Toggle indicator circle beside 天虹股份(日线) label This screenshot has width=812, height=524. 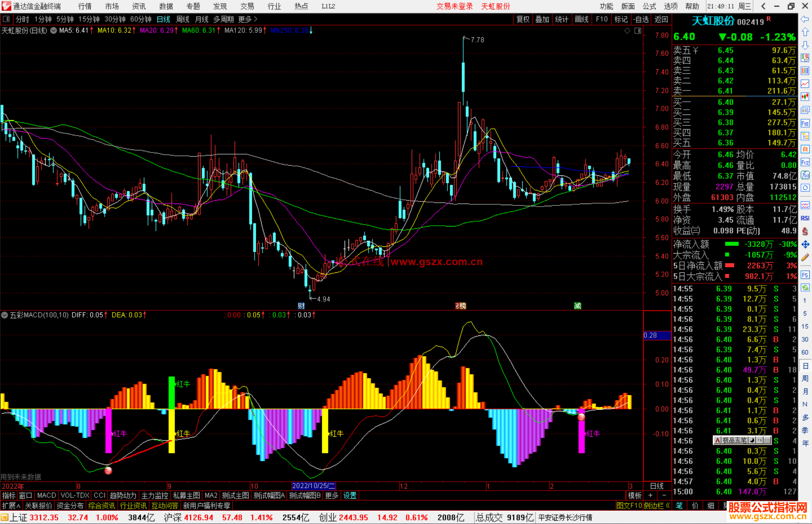pos(54,30)
